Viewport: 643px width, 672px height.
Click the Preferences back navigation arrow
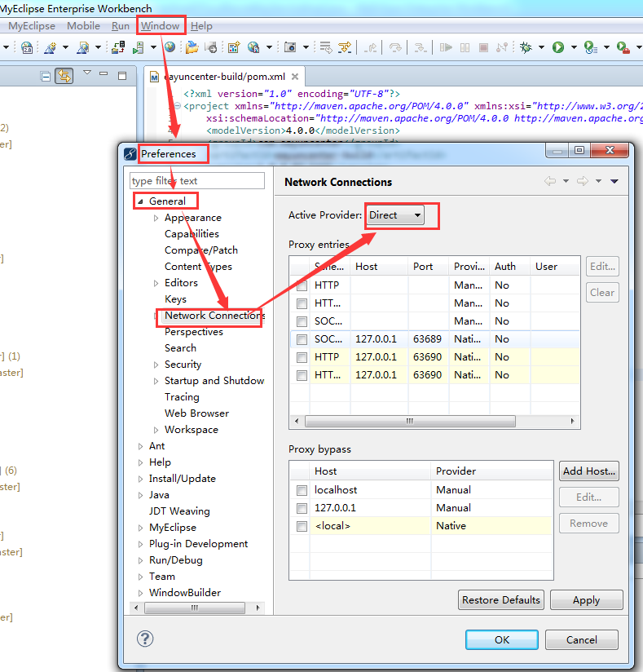pos(550,181)
